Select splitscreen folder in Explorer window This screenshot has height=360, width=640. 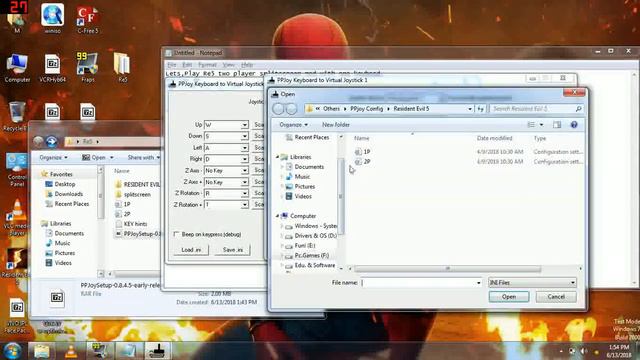coord(133,195)
